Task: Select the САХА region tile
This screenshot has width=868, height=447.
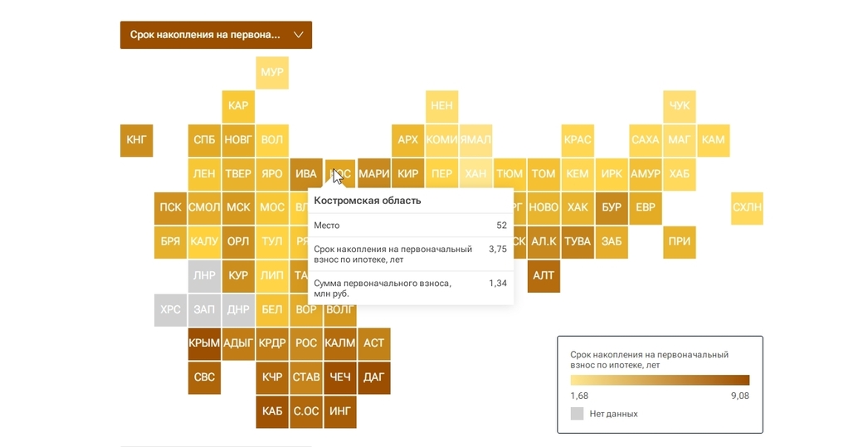Action: [645, 140]
